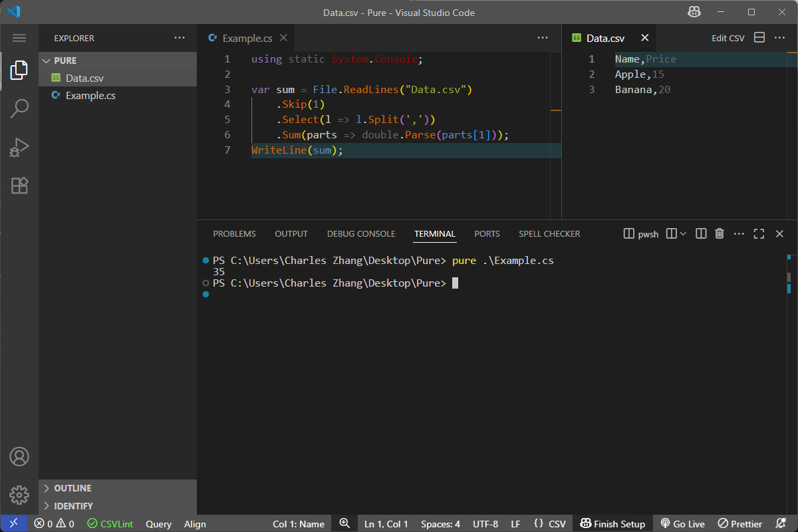Click the magnifier zoom icon in status bar
The height and width of the screenshot is (532, 798).
coord(344,523)
